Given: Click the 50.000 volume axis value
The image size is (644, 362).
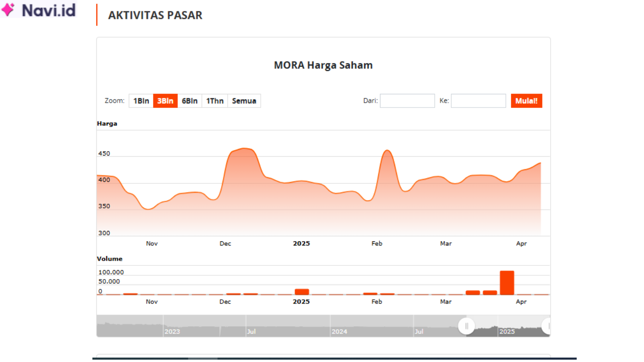Looking at the screenshot, I should point(109,281).
